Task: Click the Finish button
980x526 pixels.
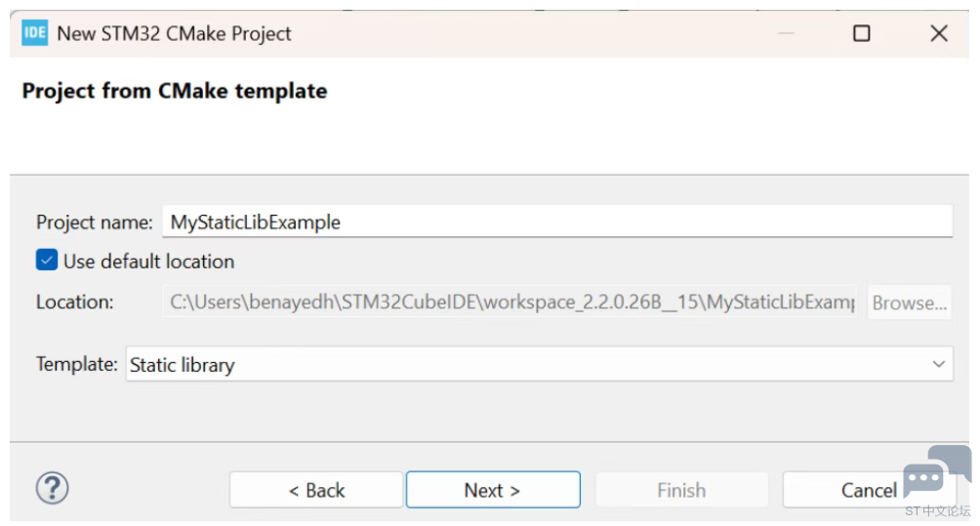Action: click(681, 490)
